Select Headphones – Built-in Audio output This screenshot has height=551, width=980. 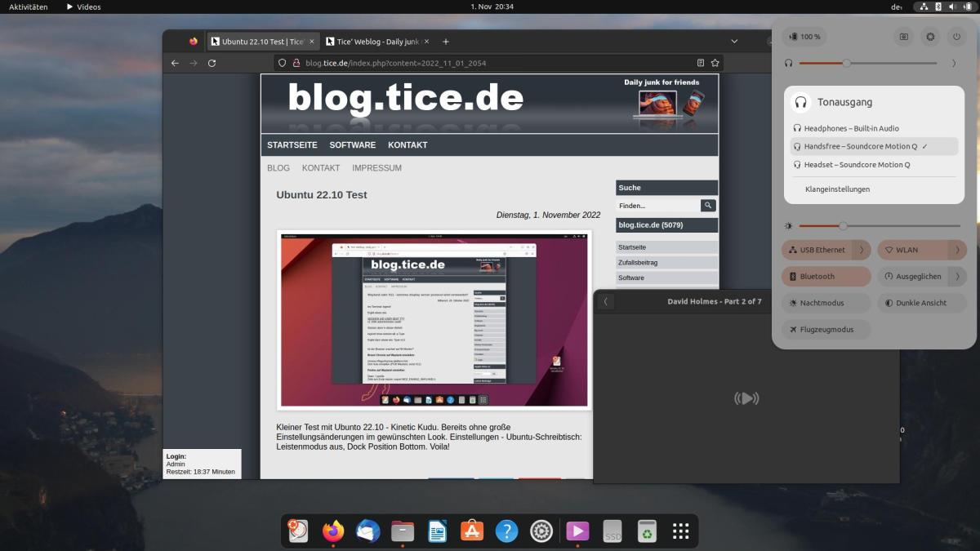tap(851, 128)
